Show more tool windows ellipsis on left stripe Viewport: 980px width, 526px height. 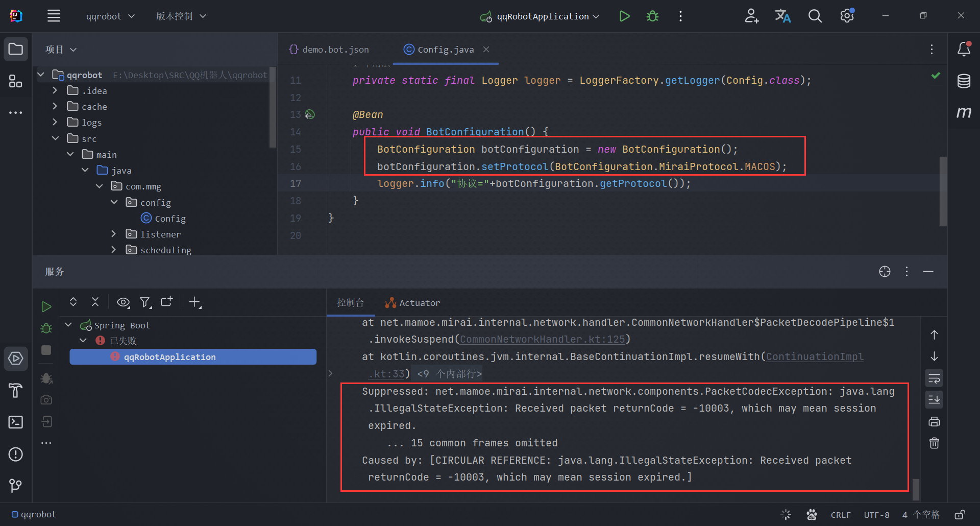click(x=16, y=112)
